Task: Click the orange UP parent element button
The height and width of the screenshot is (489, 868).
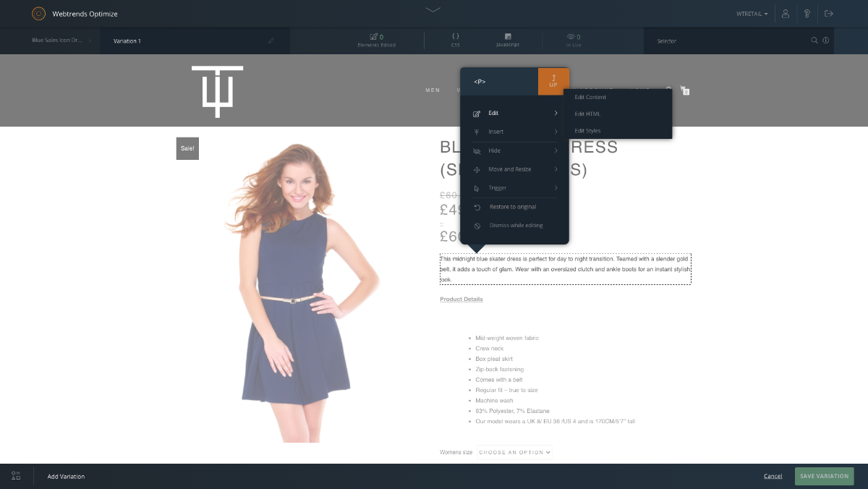Action: pyautogui.click(x=553, y=81)
